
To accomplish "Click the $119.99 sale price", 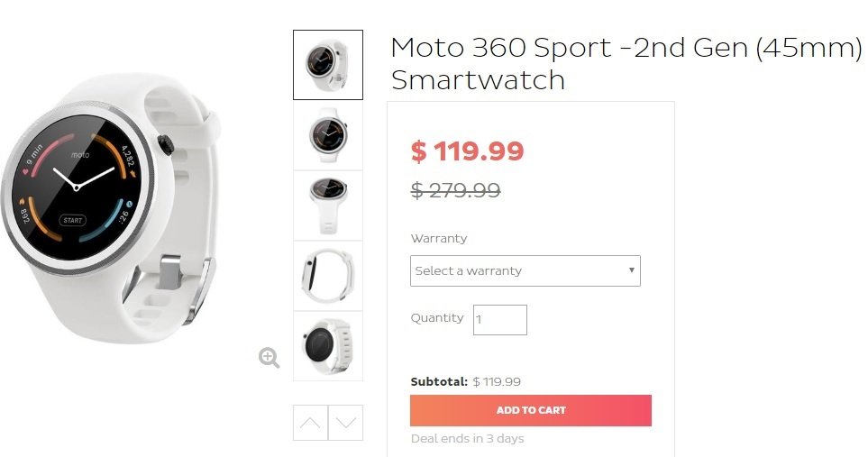I will [467, 151].
